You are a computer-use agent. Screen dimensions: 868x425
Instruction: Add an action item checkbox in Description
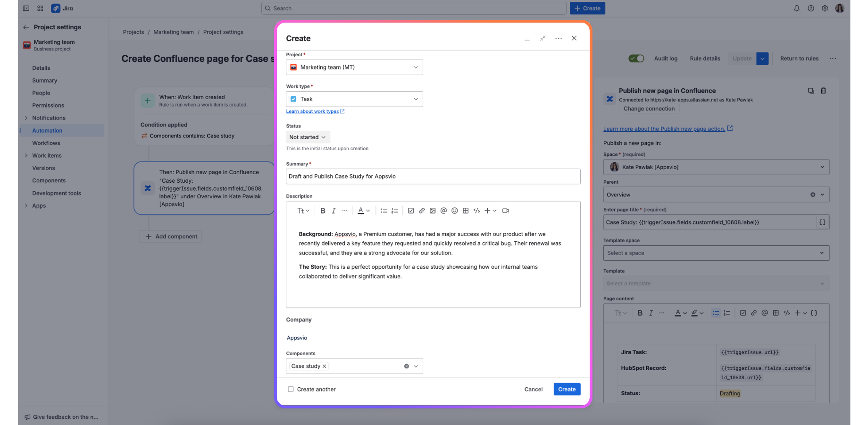[x=411, y=211]
